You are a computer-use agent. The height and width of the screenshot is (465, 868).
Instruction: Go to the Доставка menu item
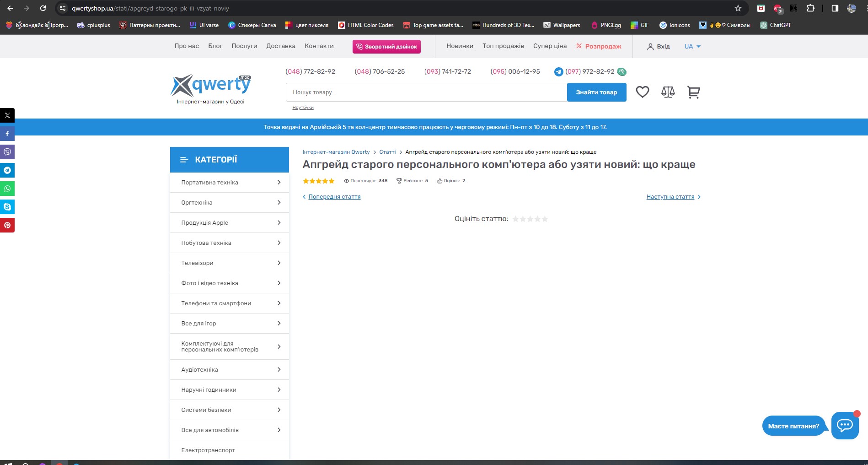[x=280, y=46]
